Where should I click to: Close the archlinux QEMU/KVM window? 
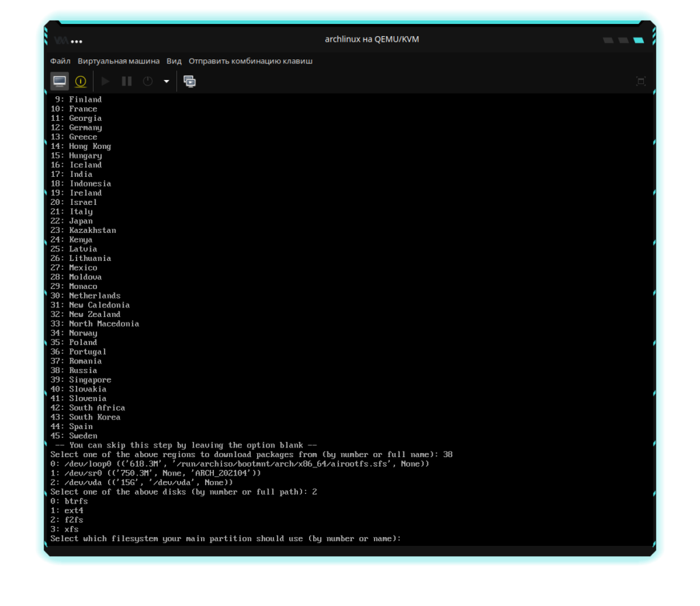(x=638, y=40)
